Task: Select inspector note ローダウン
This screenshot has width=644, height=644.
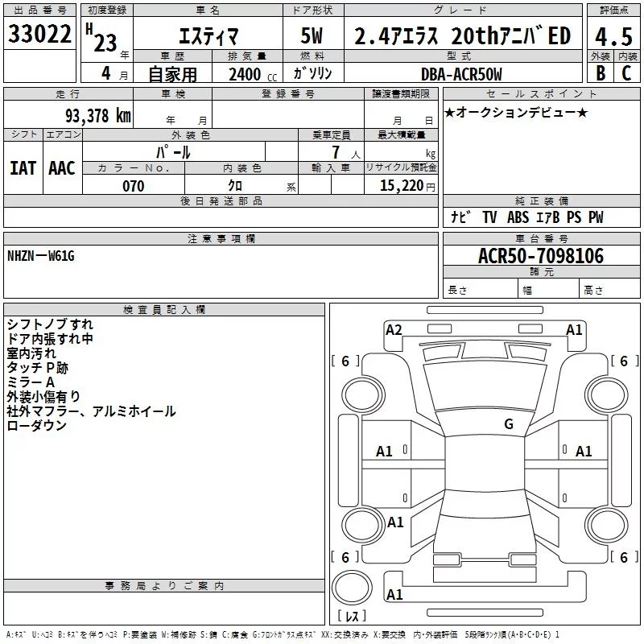Action: (37, 426)
